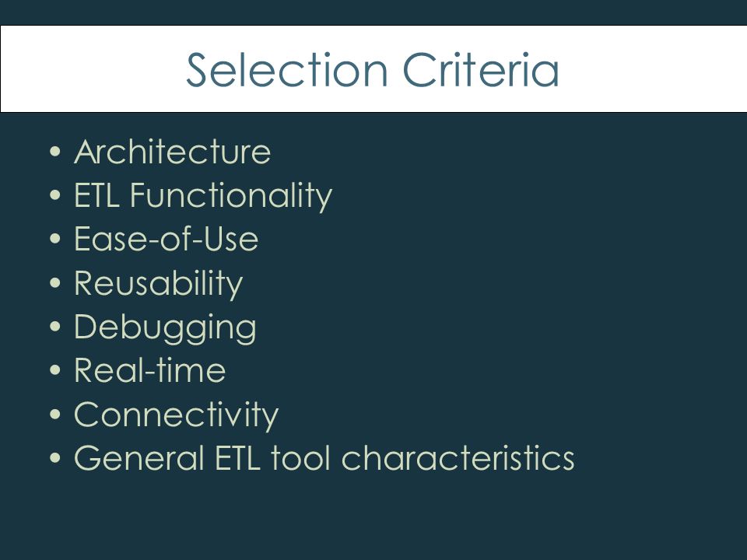Click 'General ETL tool characteristics' text
The width and height of the screenshot is (747, 560).
click(x=324, y=457)
